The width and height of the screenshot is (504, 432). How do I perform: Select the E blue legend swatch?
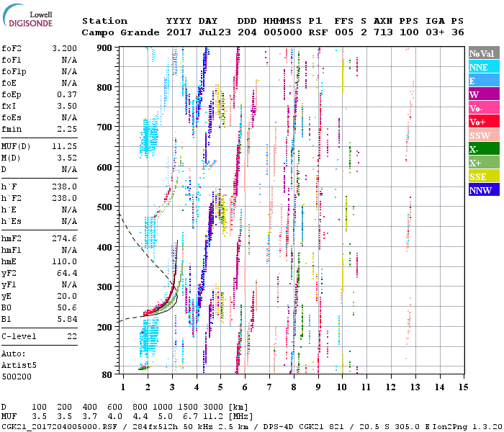(484, 80)
